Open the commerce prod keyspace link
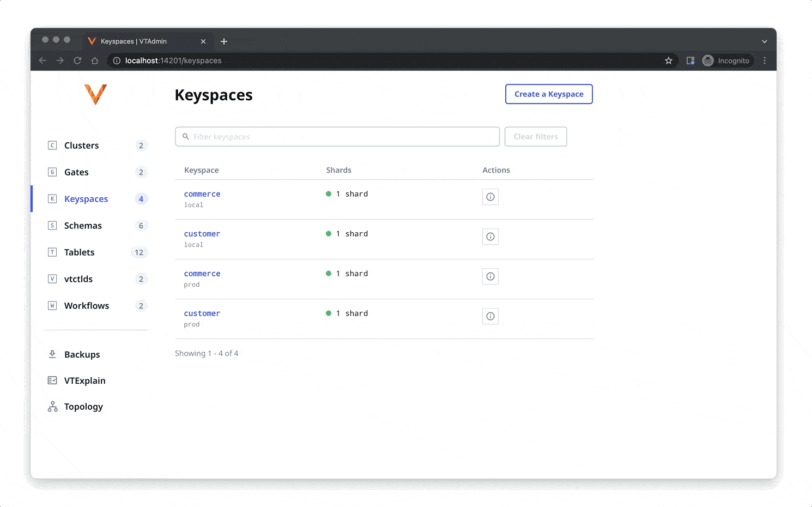The height and width of the screenshot is (507, 812). coord(202,273)
